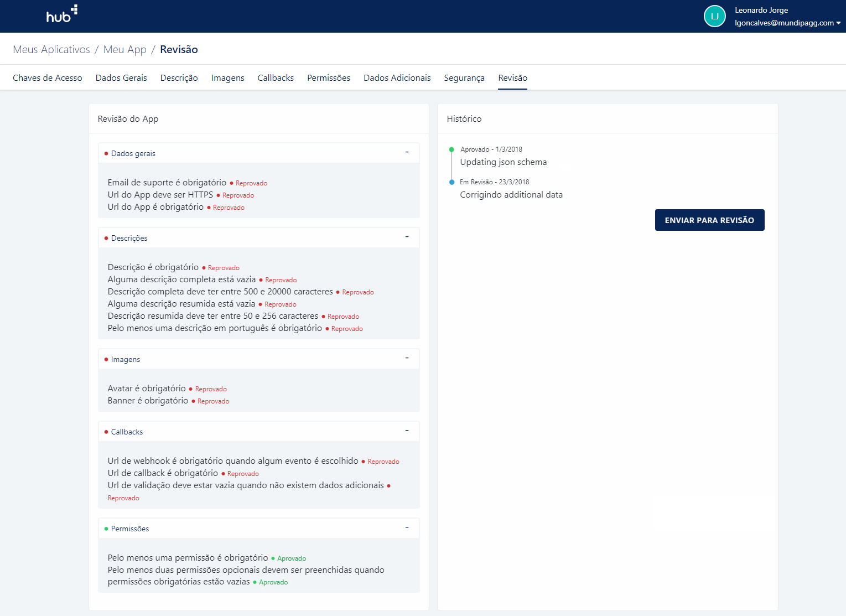Open account dropdown arrow next to email

[x=838, y=23]
